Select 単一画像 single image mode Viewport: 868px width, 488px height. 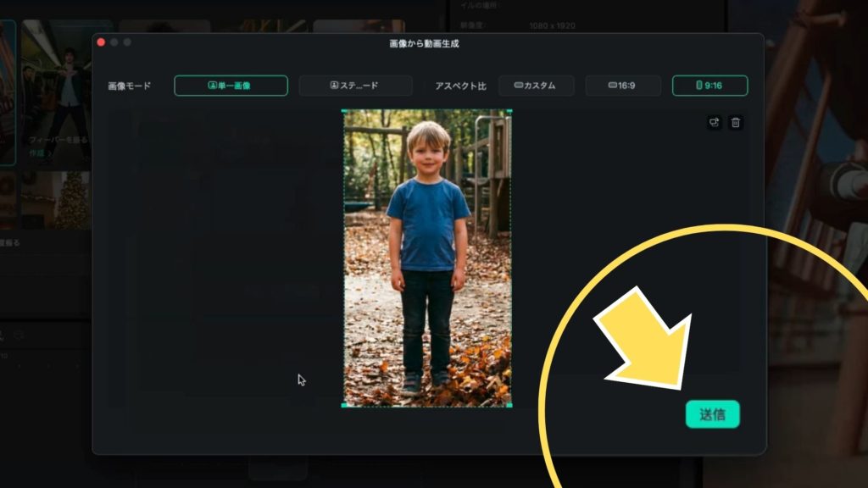231,86
